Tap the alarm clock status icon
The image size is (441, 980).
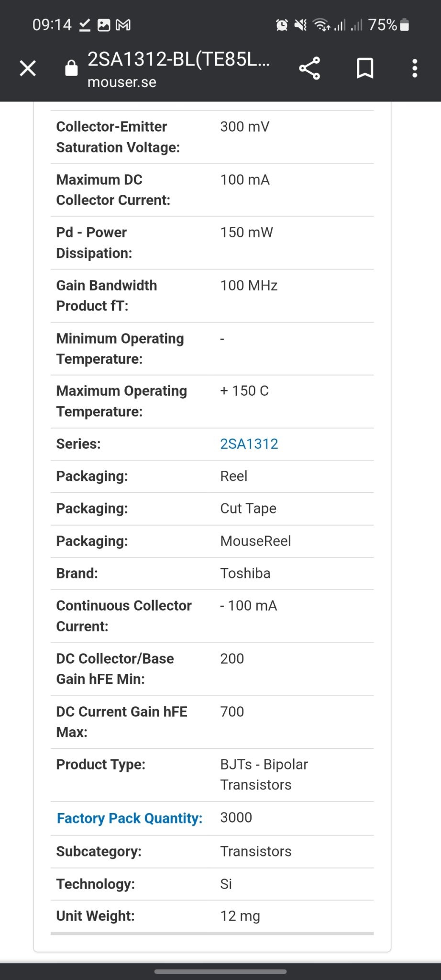coord(282,25)
